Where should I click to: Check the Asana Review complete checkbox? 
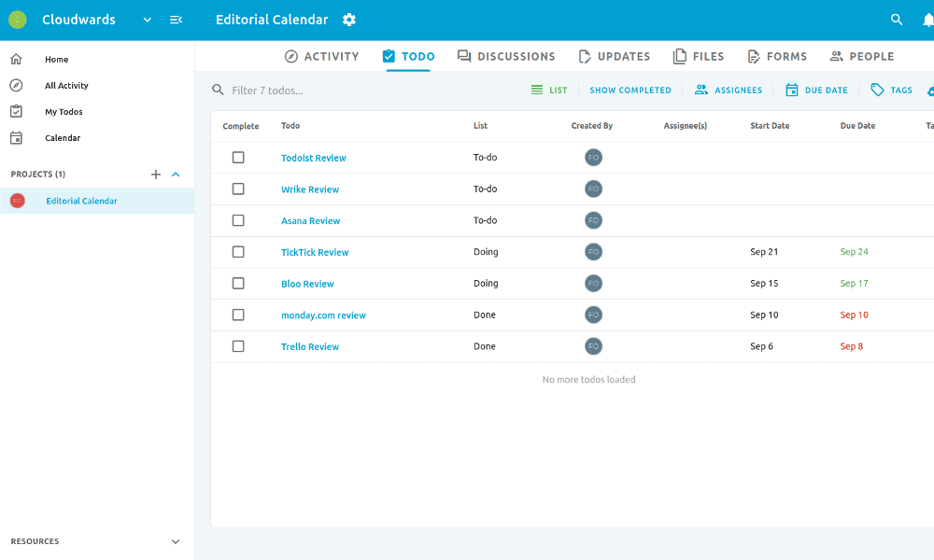[x=238, y=220]
